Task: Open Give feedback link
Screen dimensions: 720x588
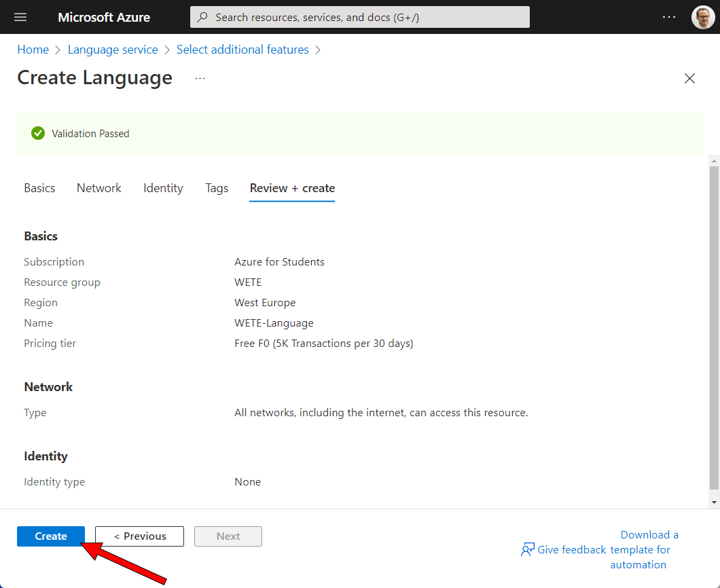Action: (x=572, y=549)
